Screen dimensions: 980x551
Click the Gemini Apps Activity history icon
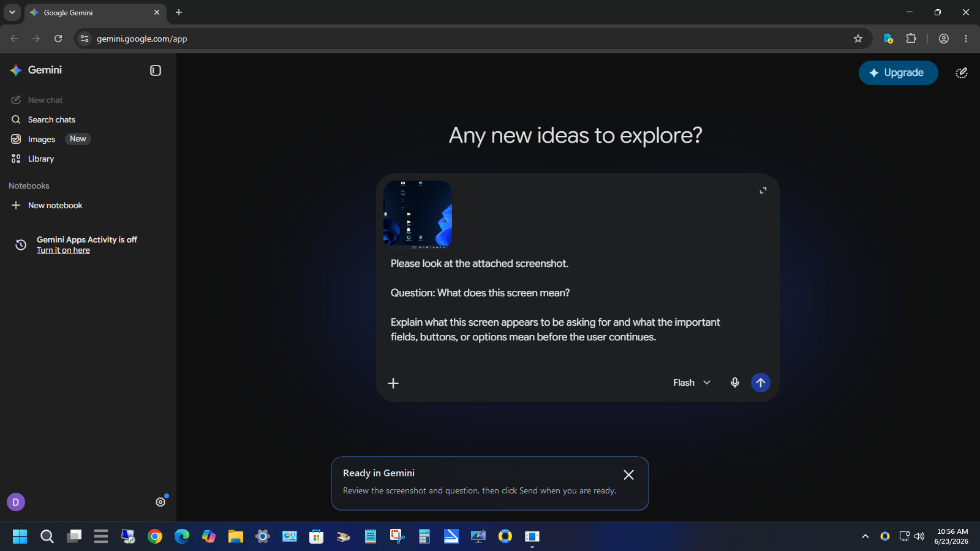[x=21, y=245]
